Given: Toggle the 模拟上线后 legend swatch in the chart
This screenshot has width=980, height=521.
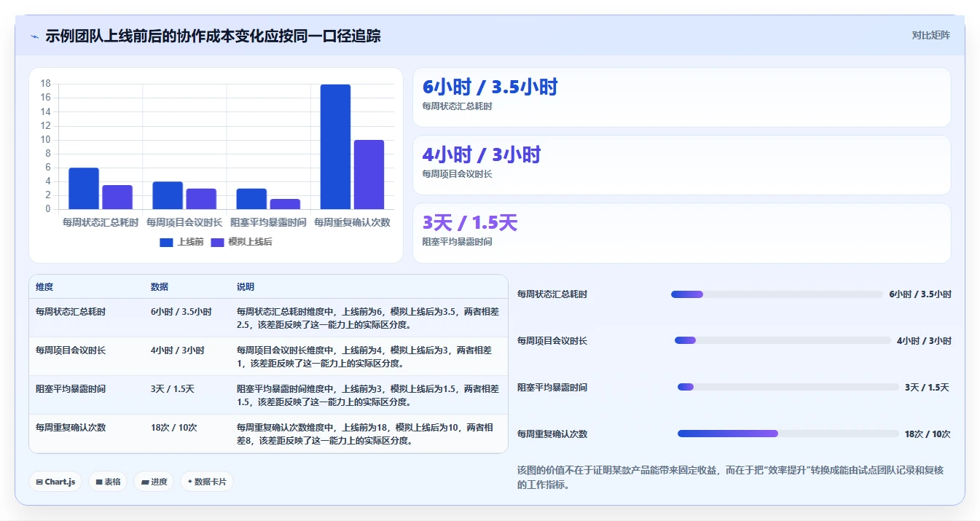Looking at the screenshot, I should pos(217,242).
